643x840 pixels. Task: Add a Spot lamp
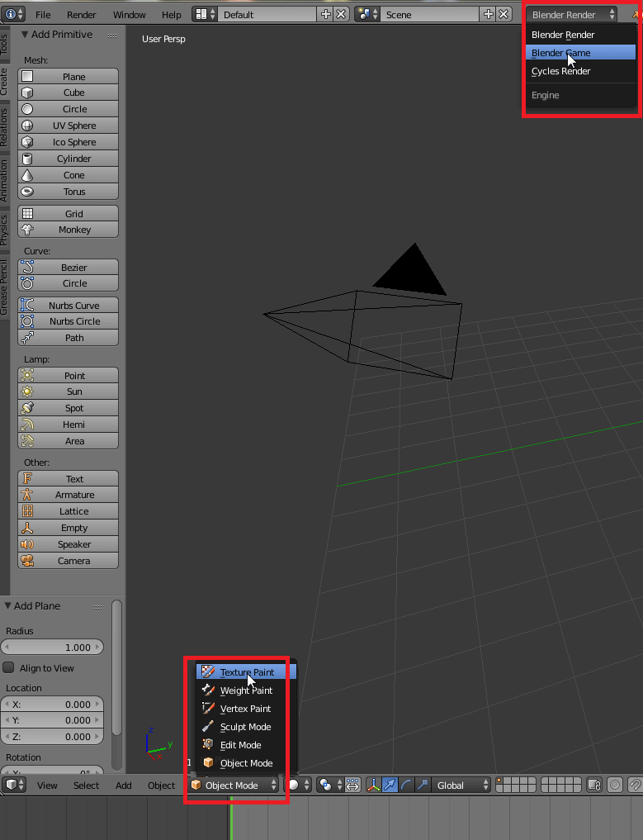coord(68,408)
